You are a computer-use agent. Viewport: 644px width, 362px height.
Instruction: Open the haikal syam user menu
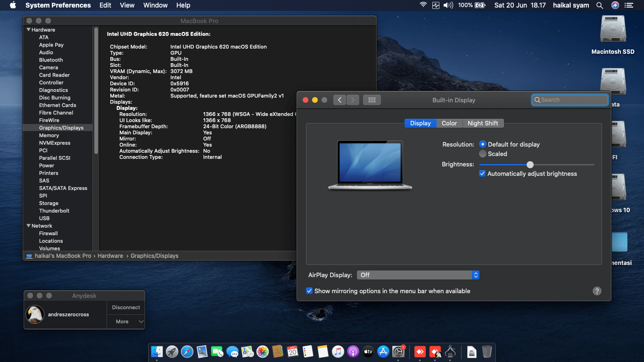pyautogui.click(x=571, y=5)
